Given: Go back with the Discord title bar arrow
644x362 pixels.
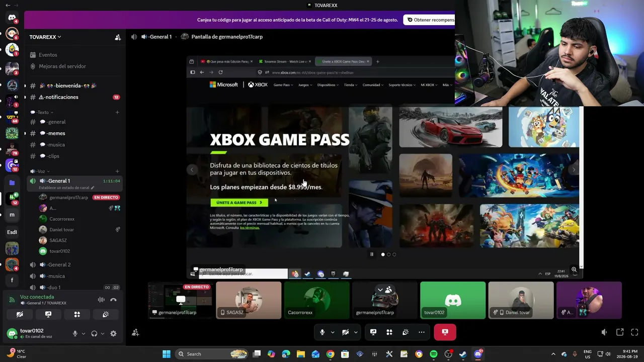Looking at the screenshot, I should [8, 5].
